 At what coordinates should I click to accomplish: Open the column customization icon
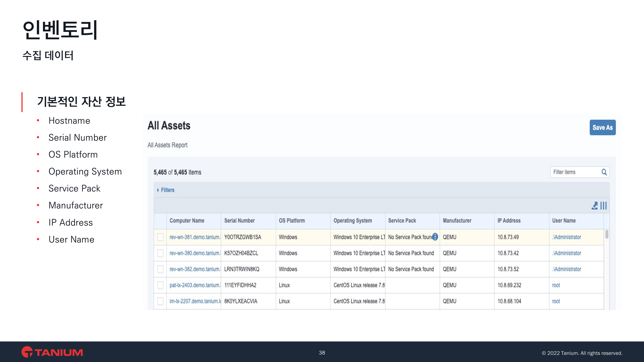[603, 206]
